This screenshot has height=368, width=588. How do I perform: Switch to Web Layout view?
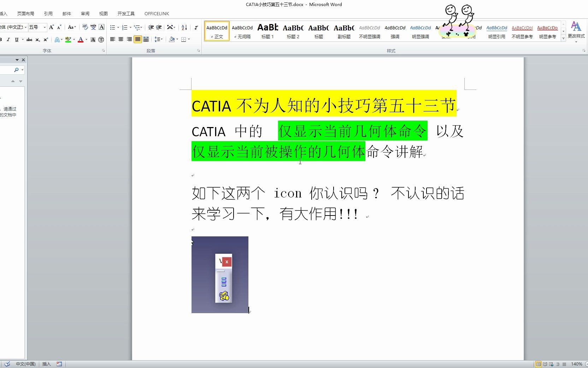551,364
